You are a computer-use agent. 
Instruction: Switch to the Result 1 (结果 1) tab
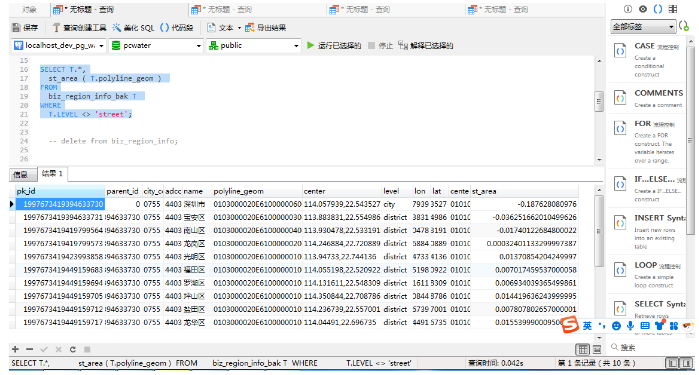coord(52,174)
